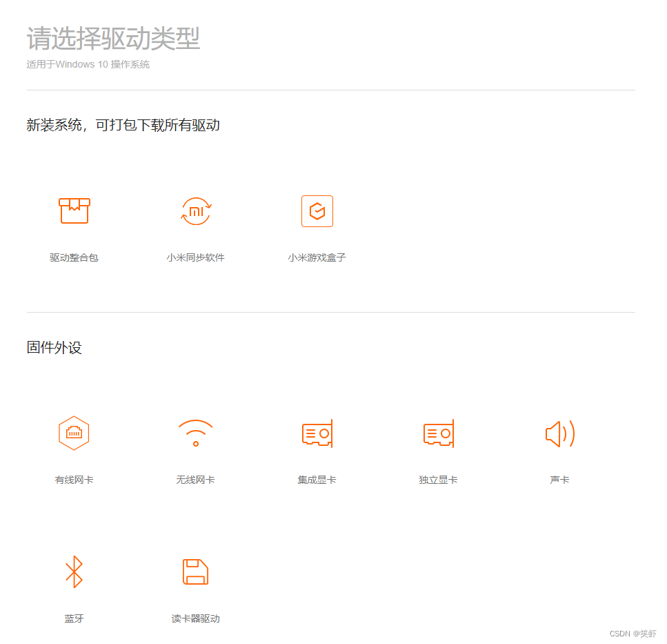Click the 小米同步软件 text label
Screen dimensions: 667x644
(x=196, y=257)
